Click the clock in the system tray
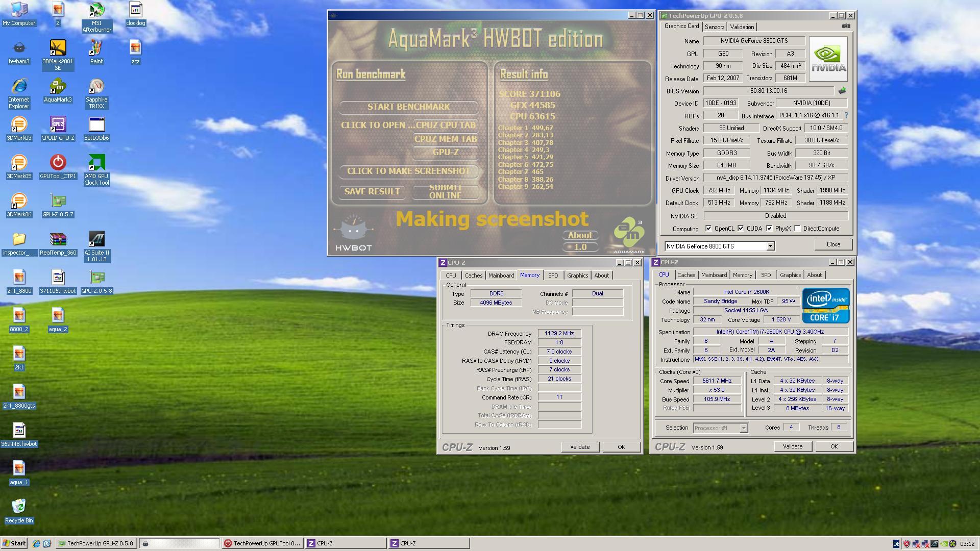This screenshot has width=980, height=551. [x=967, y=544]
